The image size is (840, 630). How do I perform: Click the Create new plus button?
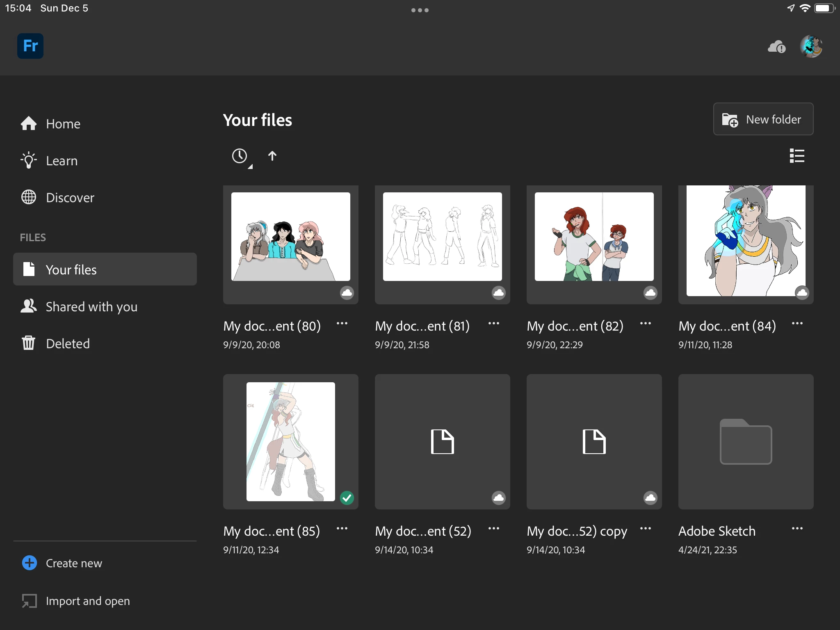pyautogui.click(x=30, y=563)
